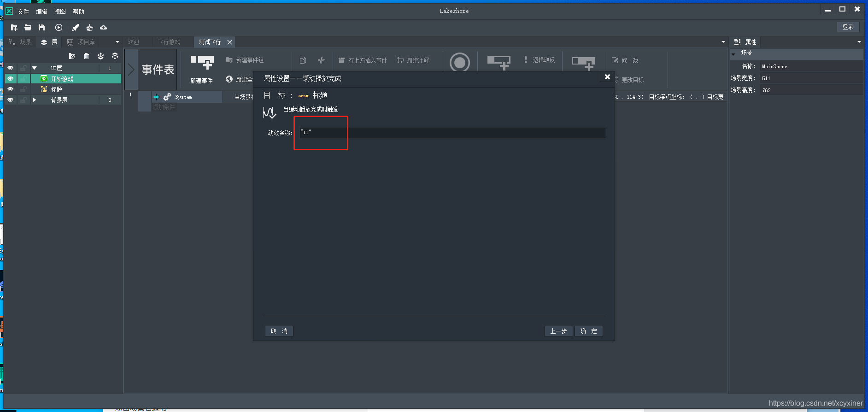Switch to the 飞行游戏 tab
This screenshot has width=868, height=412.
169,42
